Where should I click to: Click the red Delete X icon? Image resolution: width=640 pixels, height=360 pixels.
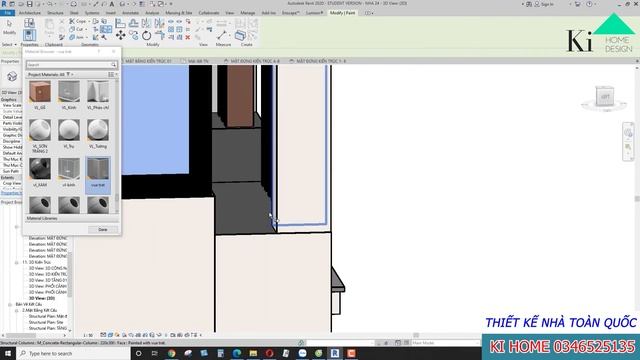[188, 37]
